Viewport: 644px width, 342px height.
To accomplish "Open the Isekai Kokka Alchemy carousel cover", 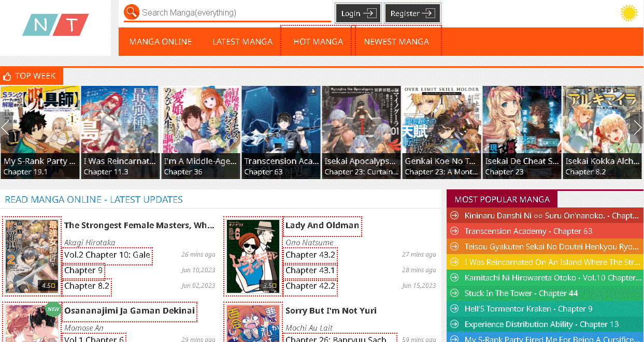I will click(602, 132).
